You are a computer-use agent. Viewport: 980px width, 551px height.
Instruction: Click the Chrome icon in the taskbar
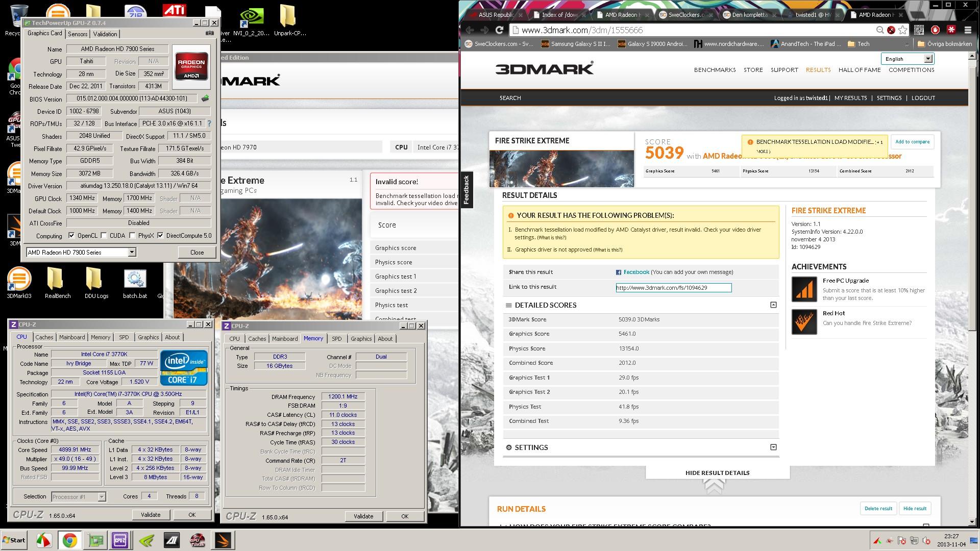pos(69,540)
